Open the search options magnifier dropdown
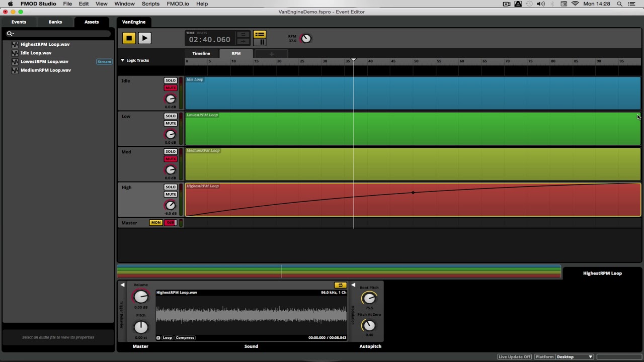This screenshot has height=362, width=644. click(10, 34)
